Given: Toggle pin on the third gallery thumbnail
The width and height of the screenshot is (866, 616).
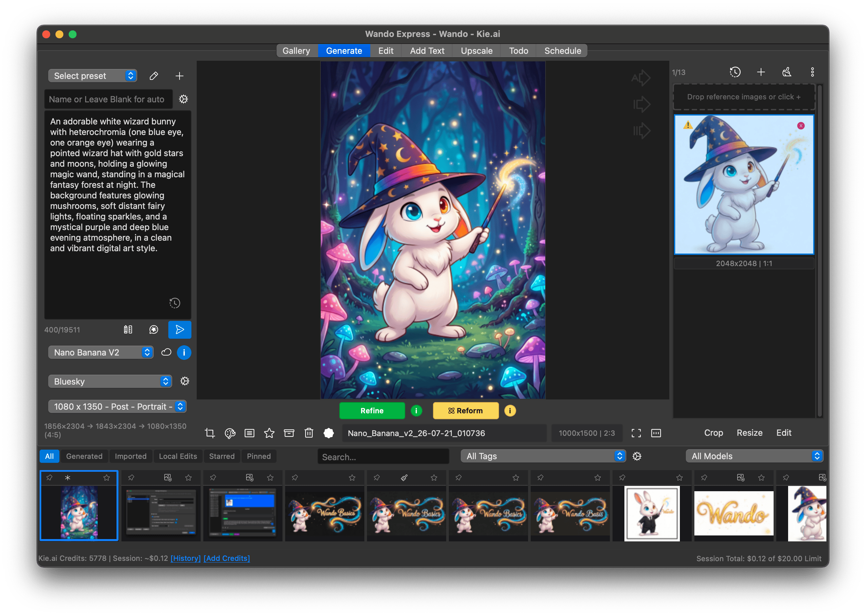Looking at the screenshot, I should (213, 478).
